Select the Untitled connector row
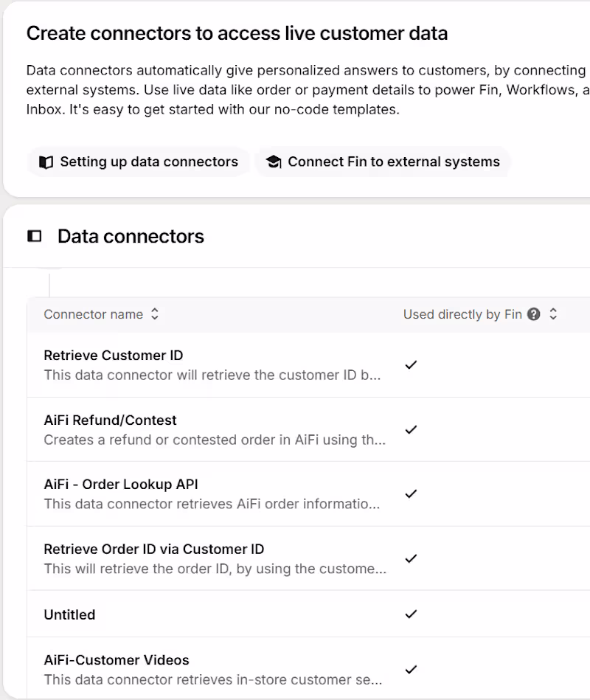 click(x=69, y=614)
